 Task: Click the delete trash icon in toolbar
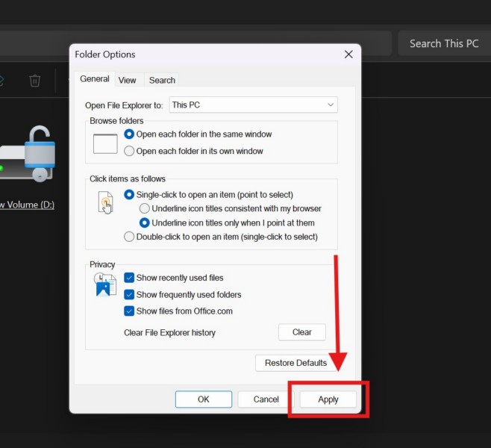[x=35, y=80]
